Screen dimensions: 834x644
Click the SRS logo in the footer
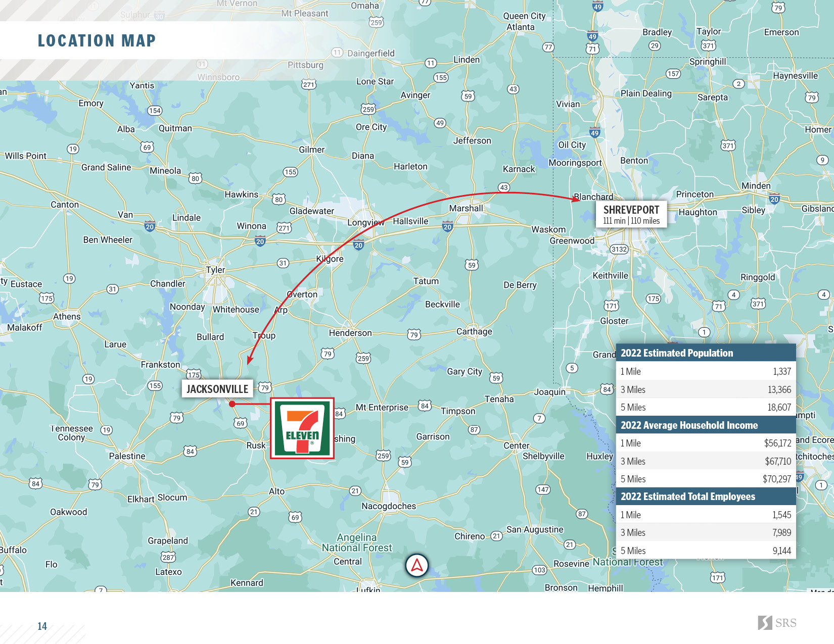(x=777, y=623)
